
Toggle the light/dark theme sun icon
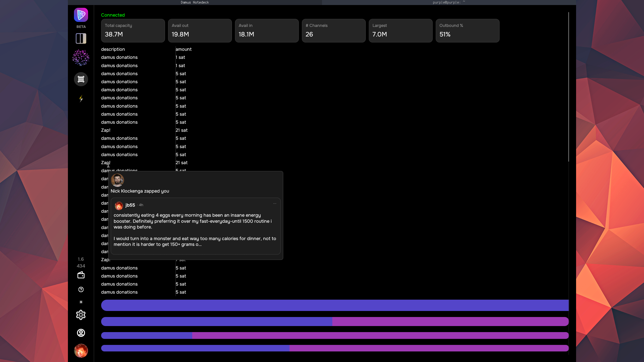(81, 302)
